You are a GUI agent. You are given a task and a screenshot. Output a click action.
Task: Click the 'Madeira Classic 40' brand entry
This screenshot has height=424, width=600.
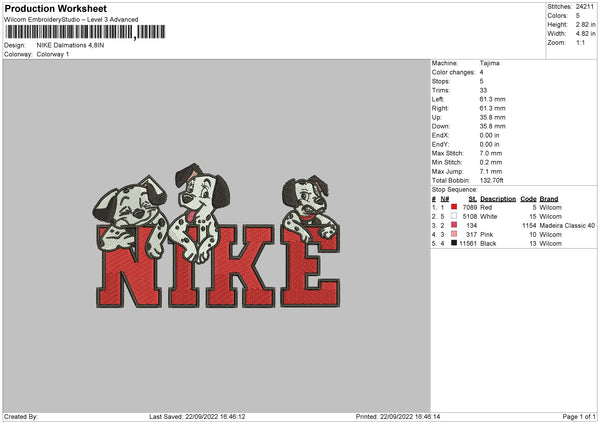[x=567, y=226]
